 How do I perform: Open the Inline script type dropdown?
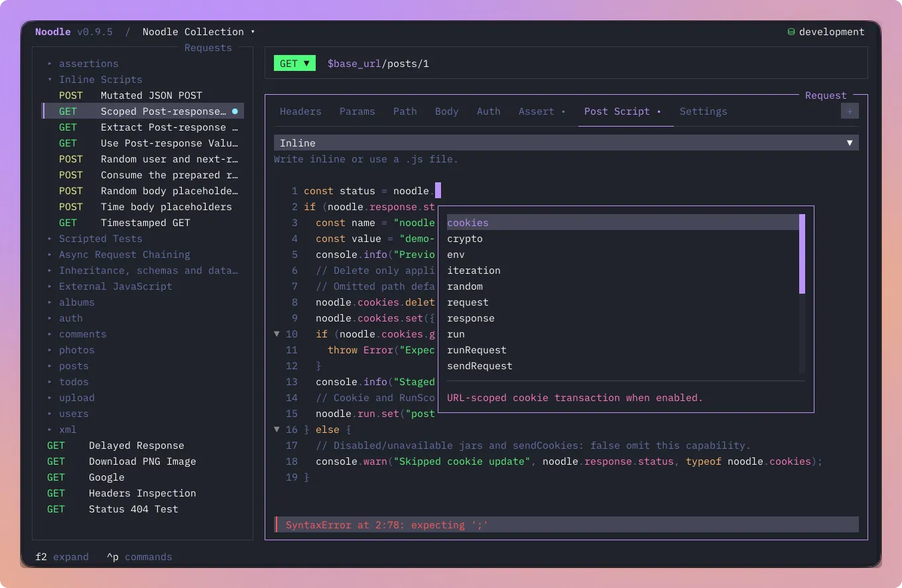pos(566,143)
